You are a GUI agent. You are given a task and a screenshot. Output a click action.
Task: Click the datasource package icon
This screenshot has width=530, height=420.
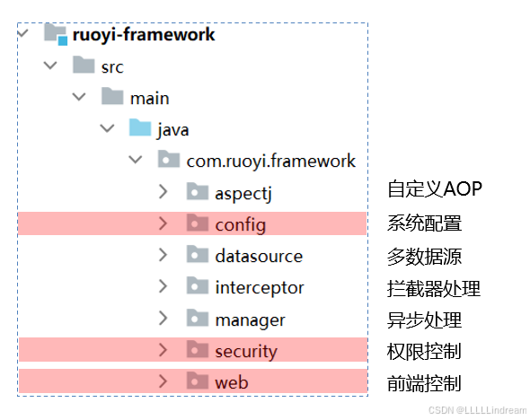197,254
